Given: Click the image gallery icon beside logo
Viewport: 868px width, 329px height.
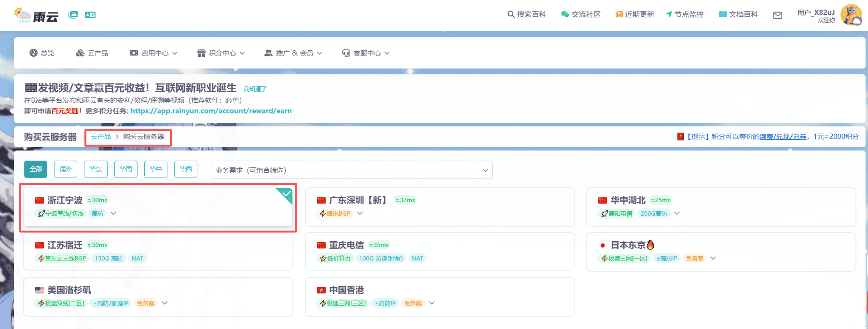Looking at the screenshot, I should pyautogui.click(x=73, y=14).
